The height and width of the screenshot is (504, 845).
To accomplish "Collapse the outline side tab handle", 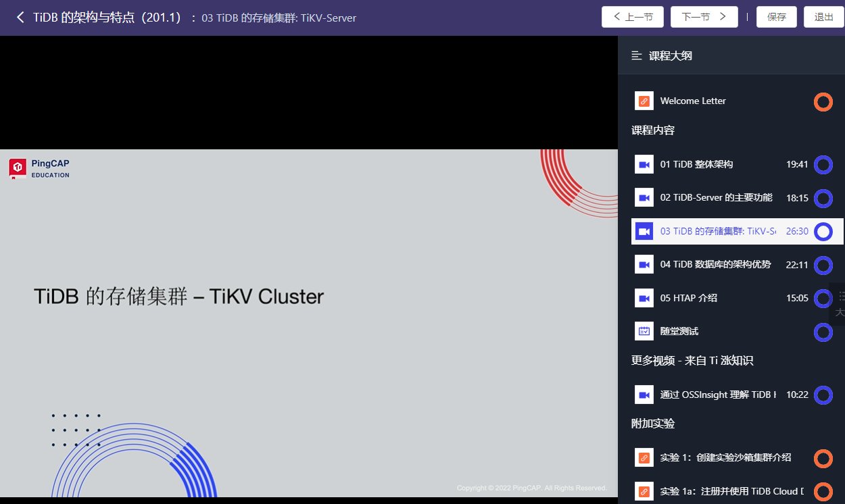I will 838,304.
